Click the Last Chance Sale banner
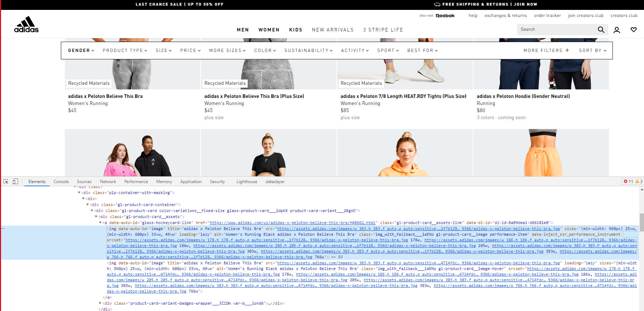Viewport: 644px width, 311px height. pyautogui.click(x=179, y=4)
